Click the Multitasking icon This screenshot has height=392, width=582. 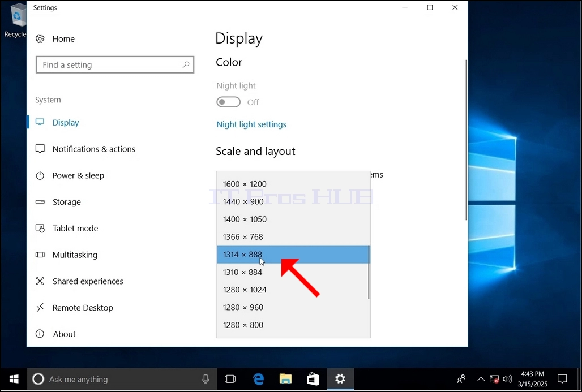(x=40, y=255)
